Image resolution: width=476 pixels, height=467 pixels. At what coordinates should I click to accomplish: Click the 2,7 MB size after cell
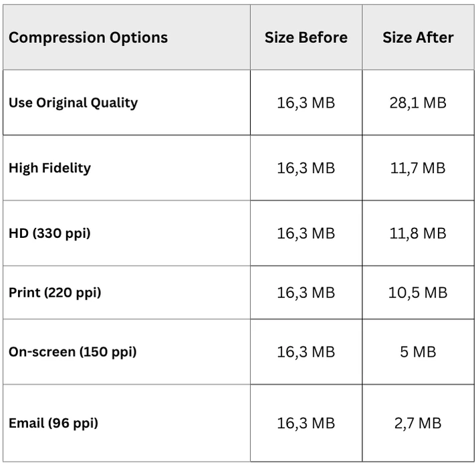tap(418, 423)
